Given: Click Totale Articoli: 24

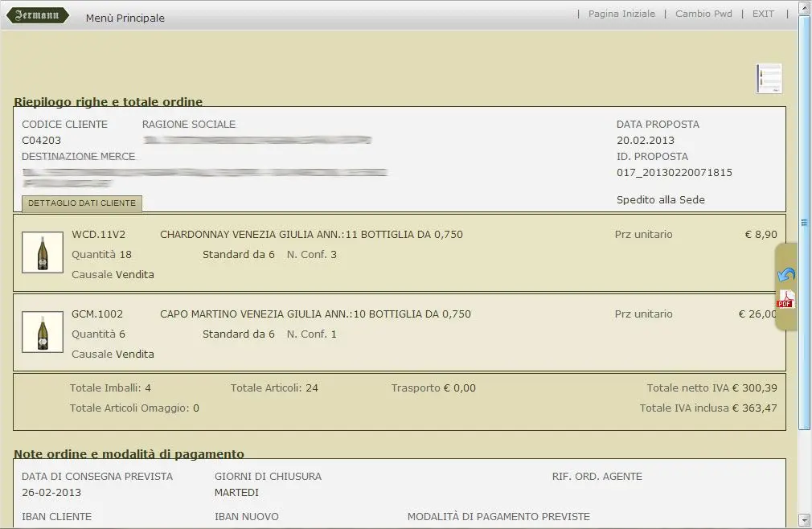Looking at the screenshot, I should coord(274,388).
